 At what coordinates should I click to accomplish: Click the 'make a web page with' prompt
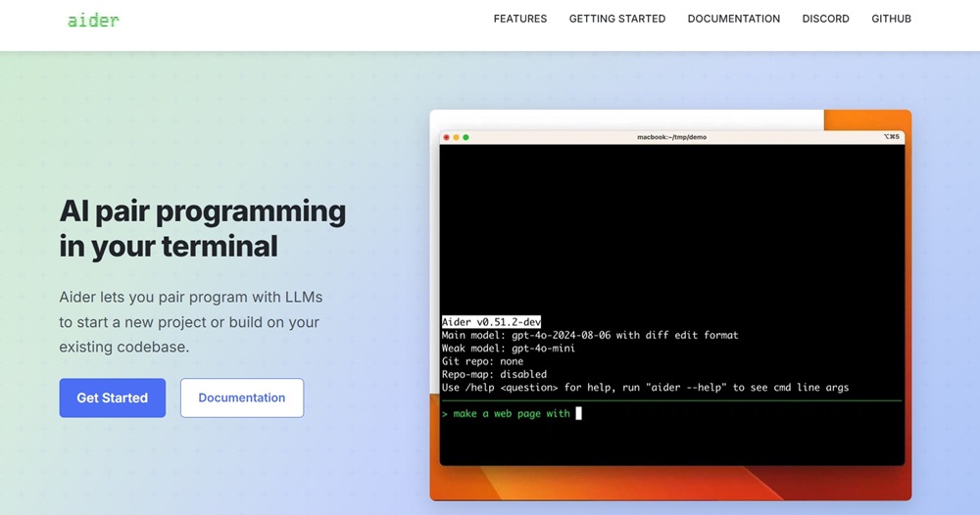coord(511,414)
